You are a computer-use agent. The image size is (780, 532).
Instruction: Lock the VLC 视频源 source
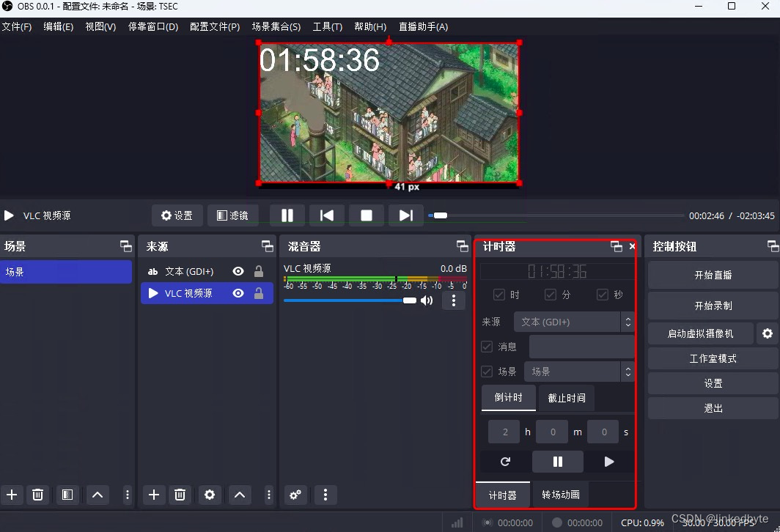tap(259, 293)
